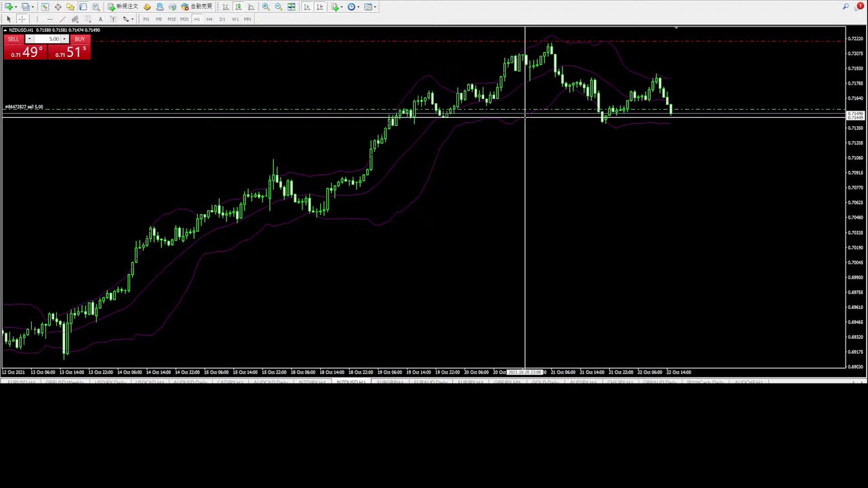Open the search magnifier icon
This screenshot has height=488, width=868.
846,7
